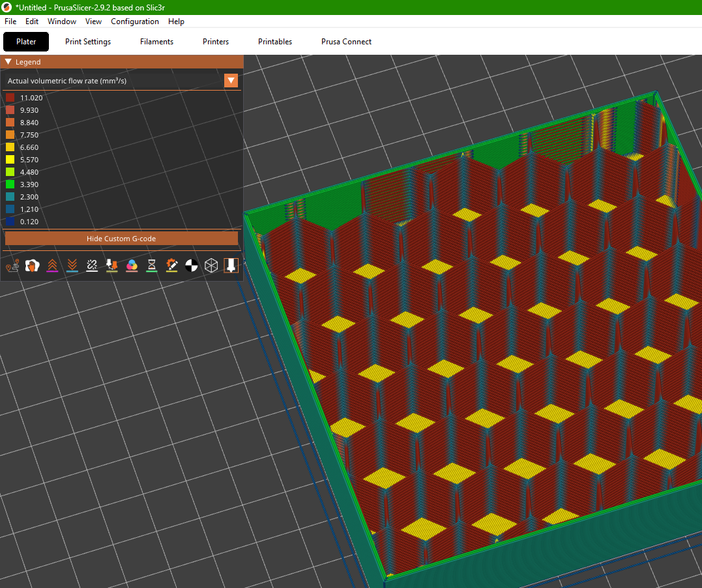Open the Prusa Connect tab

(x=346, y=42)
